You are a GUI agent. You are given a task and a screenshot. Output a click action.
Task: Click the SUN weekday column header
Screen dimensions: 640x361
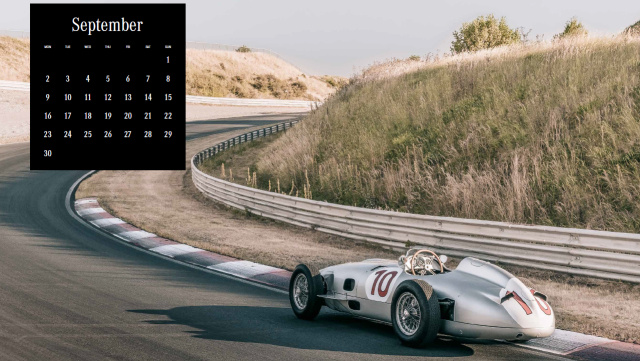168,47
